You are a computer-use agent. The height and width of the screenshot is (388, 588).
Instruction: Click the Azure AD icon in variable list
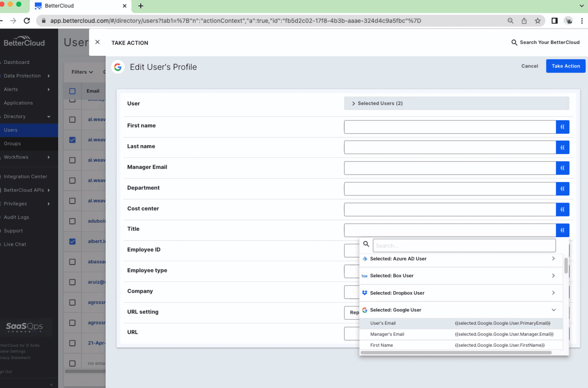tap(365, 259)
